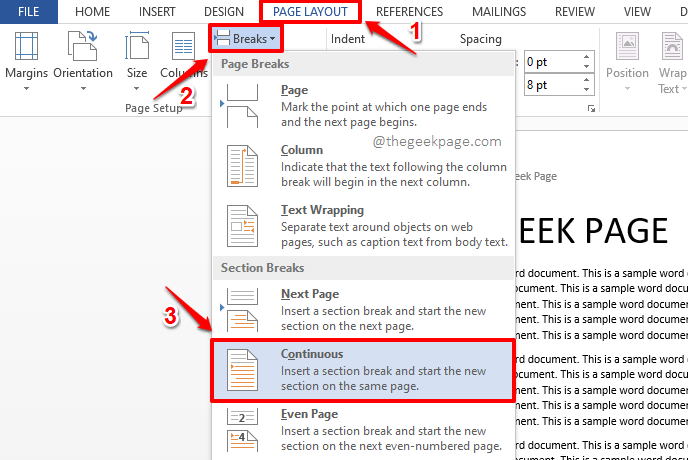The width and height of the screenshot is (688, 460).
Task: Choose the Even Page section break
Action: tap(363, 430)
